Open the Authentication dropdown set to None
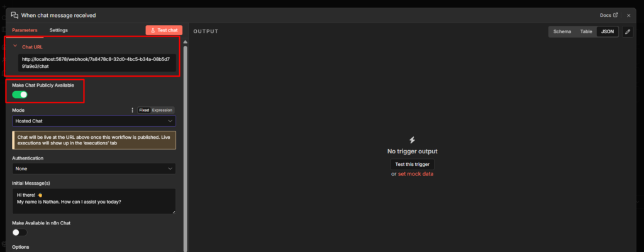This screenshot has width=644, height=252. click(94, 168)
